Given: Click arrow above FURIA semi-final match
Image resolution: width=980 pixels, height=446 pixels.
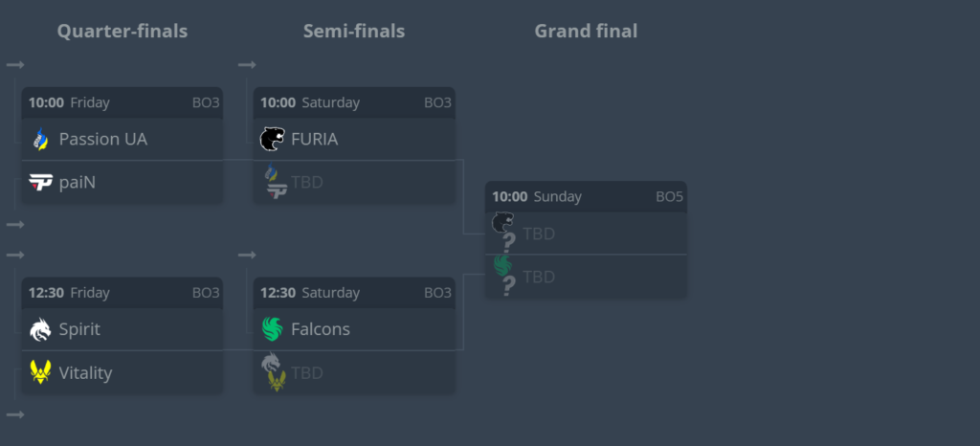Looking at the screenshot, I should click(x=247, y=65).
